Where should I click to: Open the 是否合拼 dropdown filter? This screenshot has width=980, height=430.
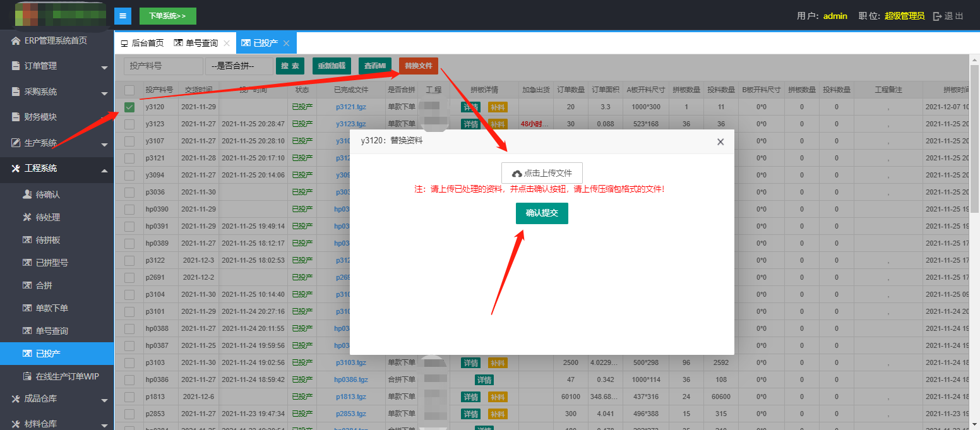pyautogui.click(x=239, y=66)
